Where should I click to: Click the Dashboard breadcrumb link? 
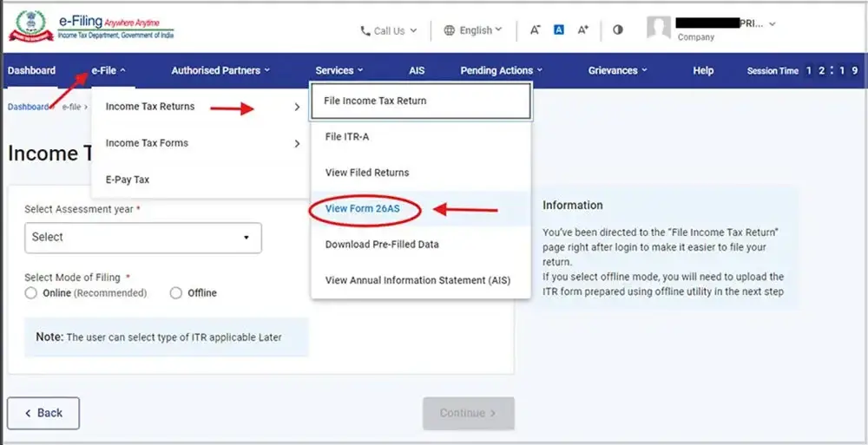tap(28, 107)
